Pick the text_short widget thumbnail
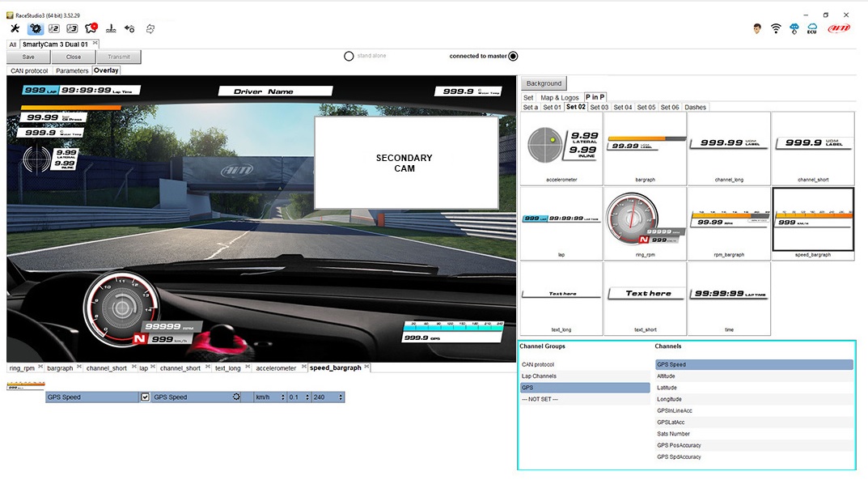The image size is (868, 484). pyautogui.click(x=645, y=299)
